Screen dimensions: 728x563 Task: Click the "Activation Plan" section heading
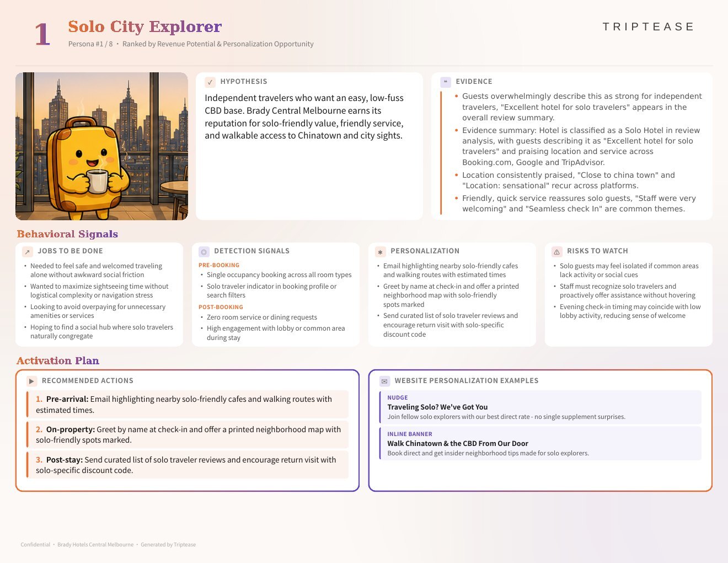point(58,361)
